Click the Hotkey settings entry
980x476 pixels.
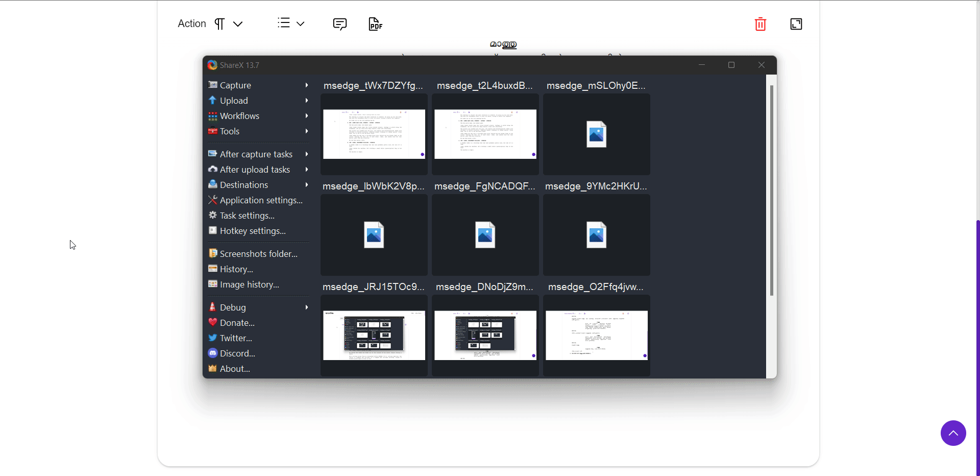(253, 231)
